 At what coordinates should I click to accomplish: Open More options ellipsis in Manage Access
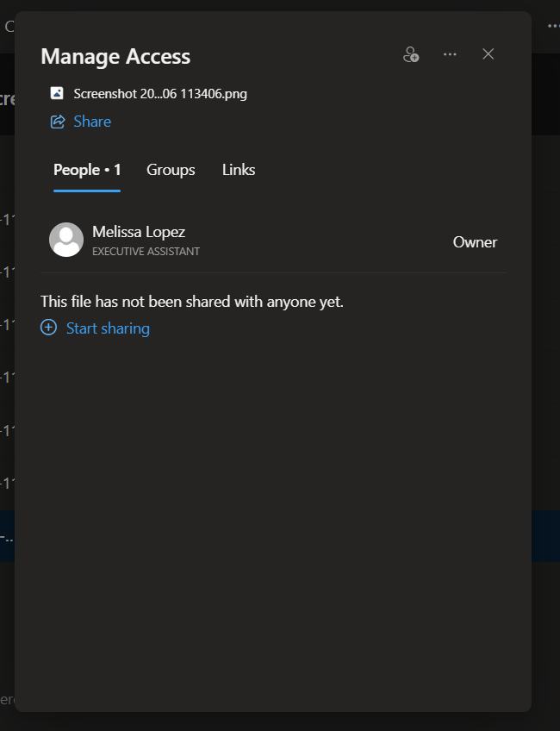click(450, 54)
